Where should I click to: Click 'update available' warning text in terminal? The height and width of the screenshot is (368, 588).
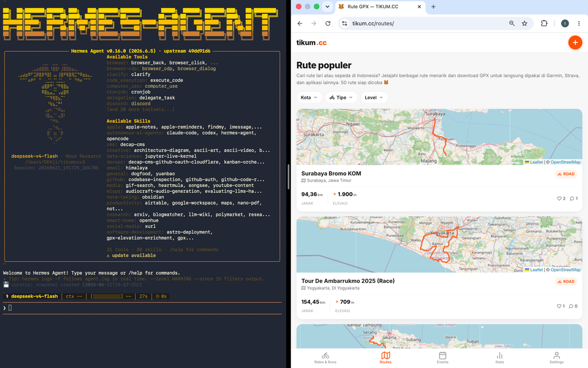click(x=131, y=256)
